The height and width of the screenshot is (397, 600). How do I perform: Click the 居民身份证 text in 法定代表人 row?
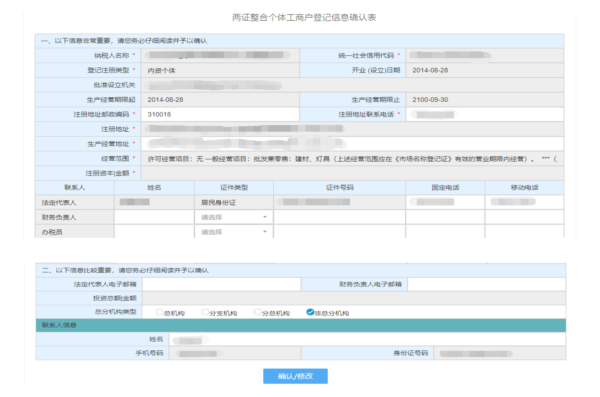(x=218, y=203)
